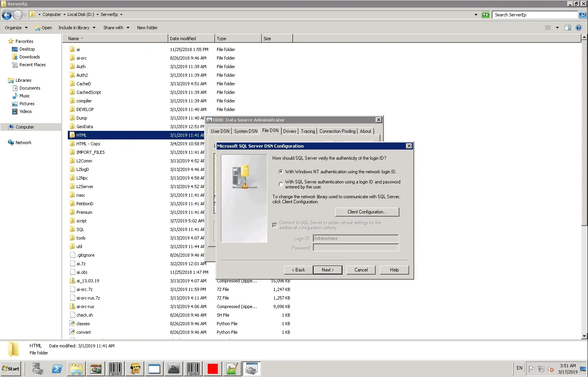Expand the ServerEp breadcrumb arrow
The width and height of the screenshot is (588, 377).
121,15
